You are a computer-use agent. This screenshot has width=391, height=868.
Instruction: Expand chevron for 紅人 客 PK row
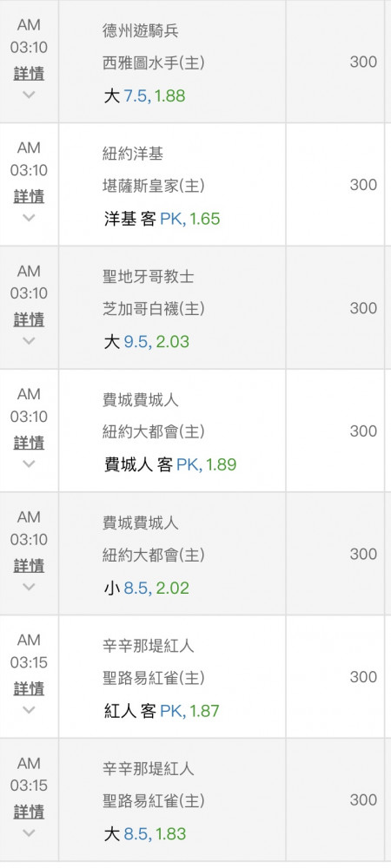pos(29,709)
